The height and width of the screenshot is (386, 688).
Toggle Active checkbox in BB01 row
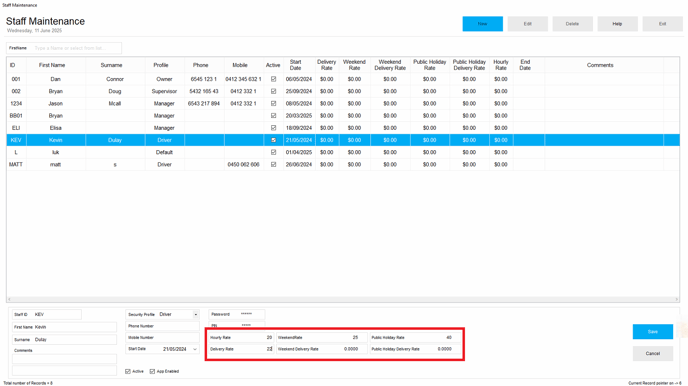pos(273,116)
